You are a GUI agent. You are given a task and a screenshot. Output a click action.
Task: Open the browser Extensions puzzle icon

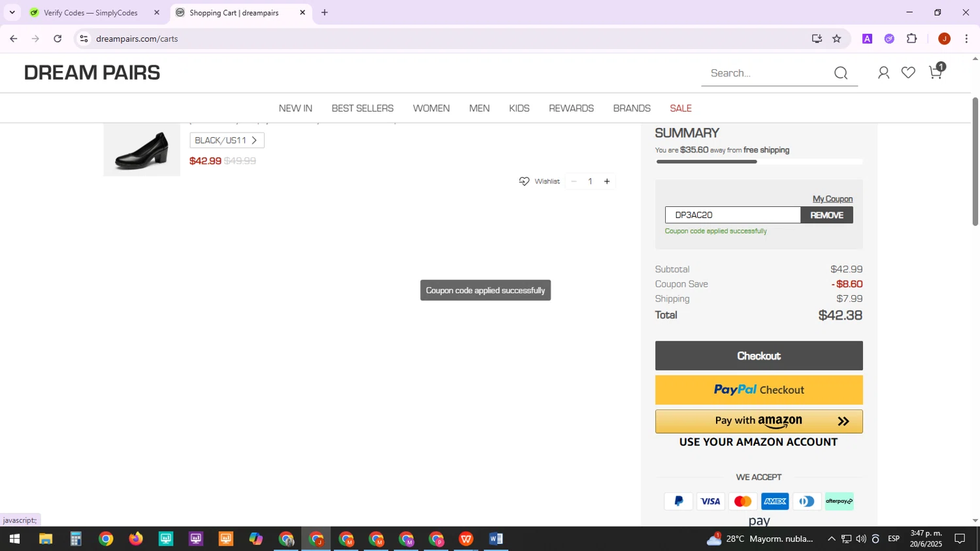click(912, 39)
